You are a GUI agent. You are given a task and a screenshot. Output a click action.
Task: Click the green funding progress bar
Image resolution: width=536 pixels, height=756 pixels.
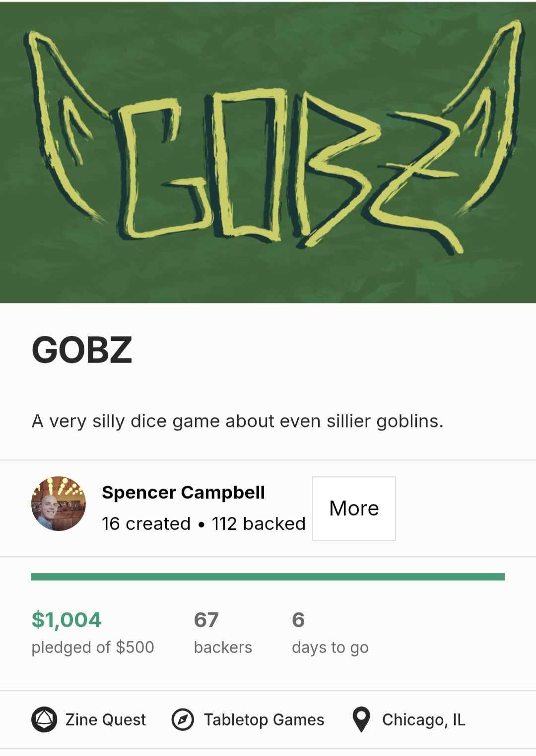(268, 576)
